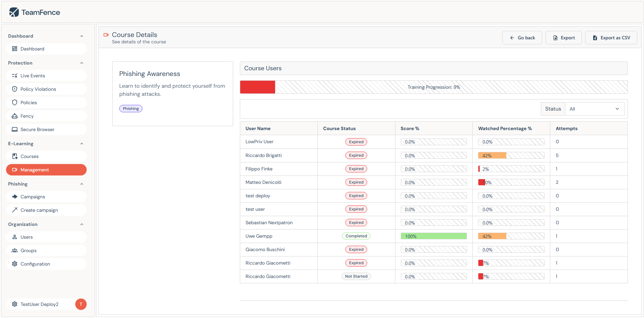
Task: Open the Management menu item
Action: point(46,170)
